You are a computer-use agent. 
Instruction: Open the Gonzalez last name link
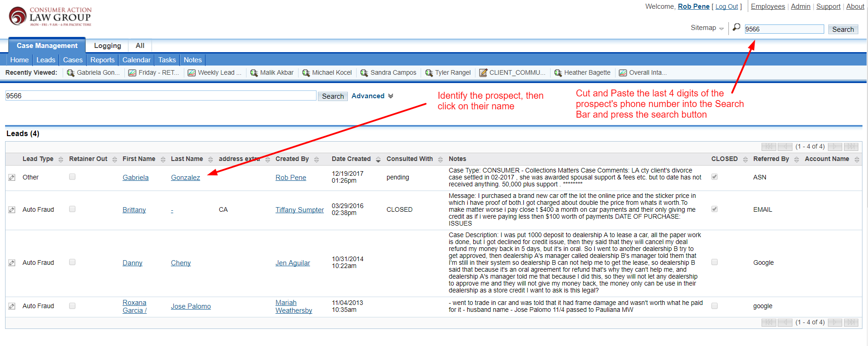click(x=185, y=178)
